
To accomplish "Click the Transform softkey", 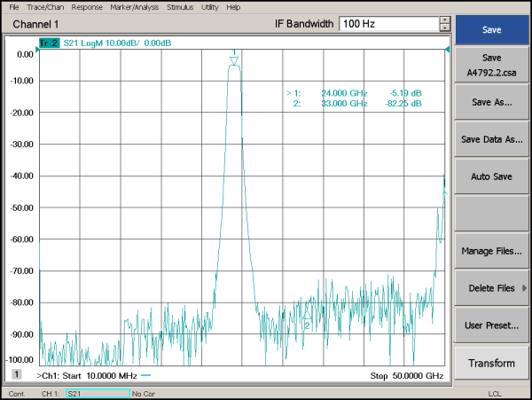I will [491, 363].
